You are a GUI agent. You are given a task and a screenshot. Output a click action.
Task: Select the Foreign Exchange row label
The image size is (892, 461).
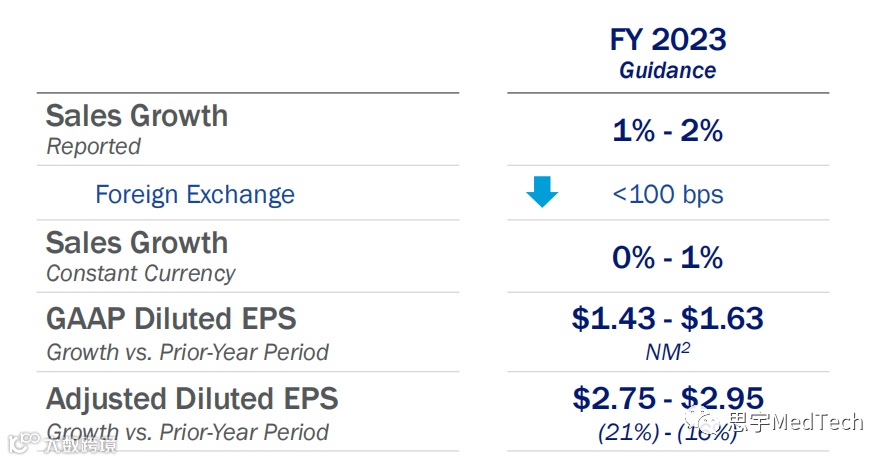point(195,194)
